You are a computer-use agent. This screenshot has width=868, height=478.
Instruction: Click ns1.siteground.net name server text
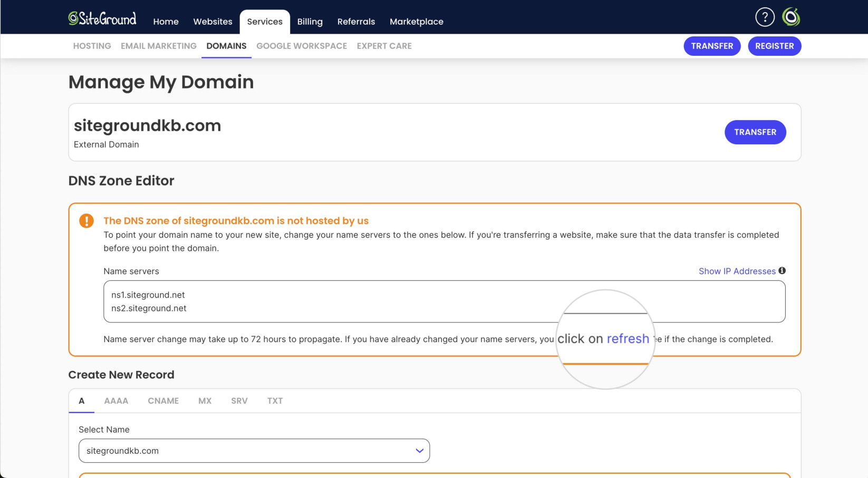tap(148, 295)
